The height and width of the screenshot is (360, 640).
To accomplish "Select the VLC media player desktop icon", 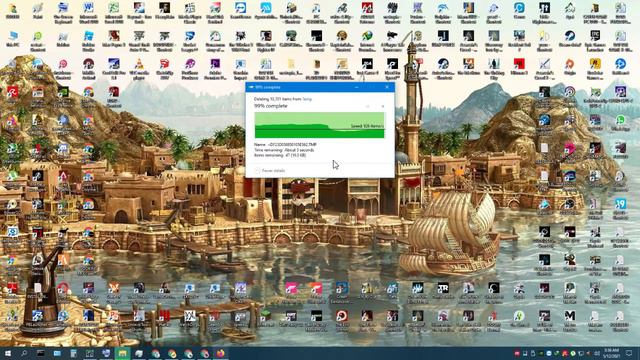I will [x=139, y=69].
